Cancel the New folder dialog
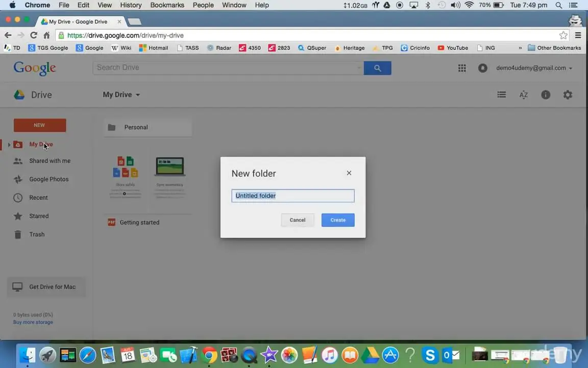588x368 pixels. [x=298, y=220]
